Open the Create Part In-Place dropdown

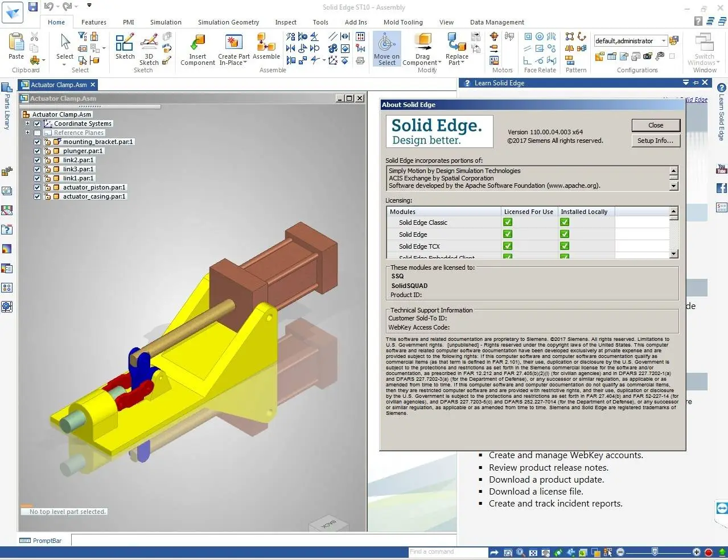245,63
